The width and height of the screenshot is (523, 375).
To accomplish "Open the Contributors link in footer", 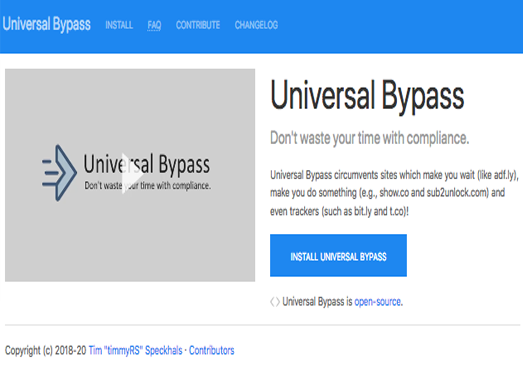I will coord(211,351).
